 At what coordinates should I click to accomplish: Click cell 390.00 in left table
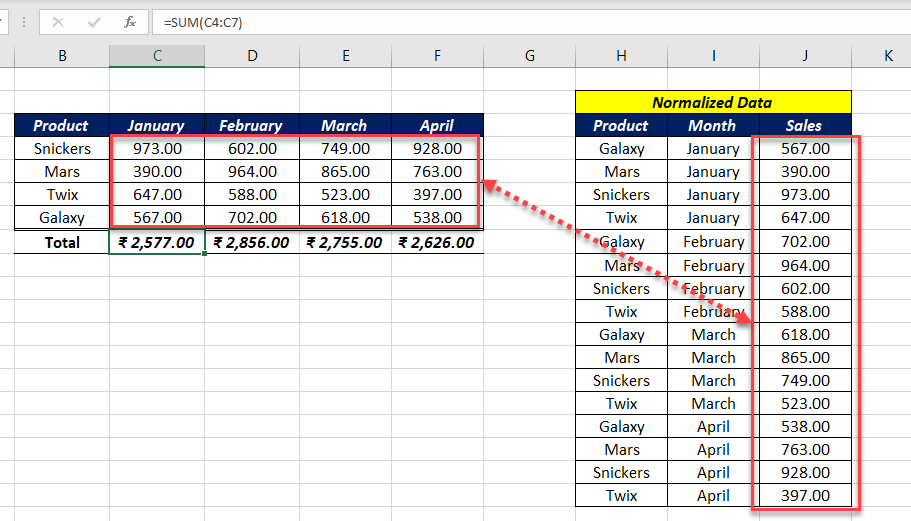(x=157, y=172)
